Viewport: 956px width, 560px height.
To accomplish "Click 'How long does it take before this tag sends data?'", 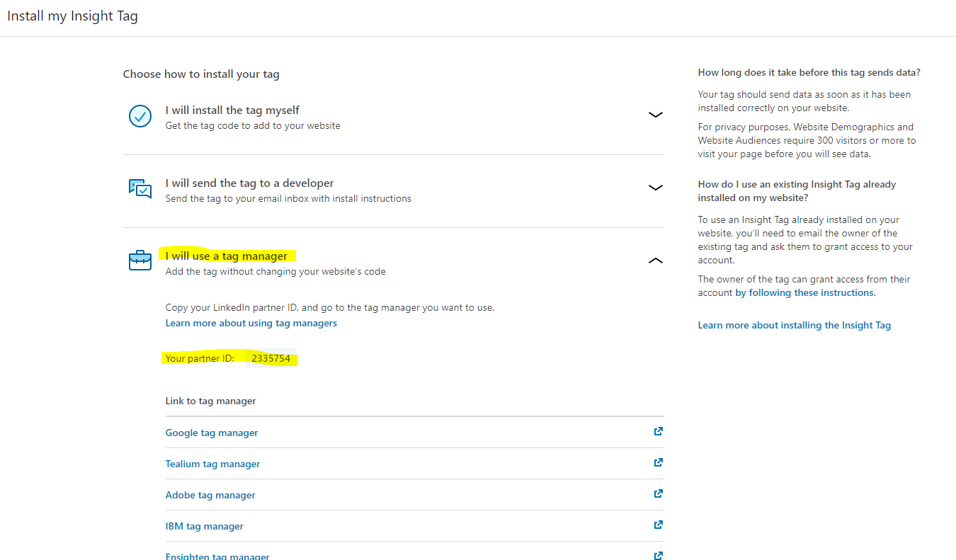I will pyautogui.click(x=809, y=72).
